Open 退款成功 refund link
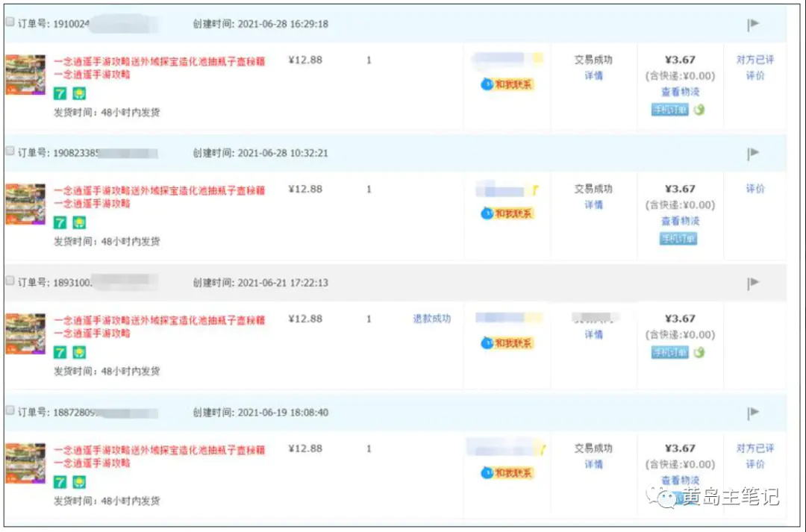The image size is (806, 532). [x=432, y=319]
